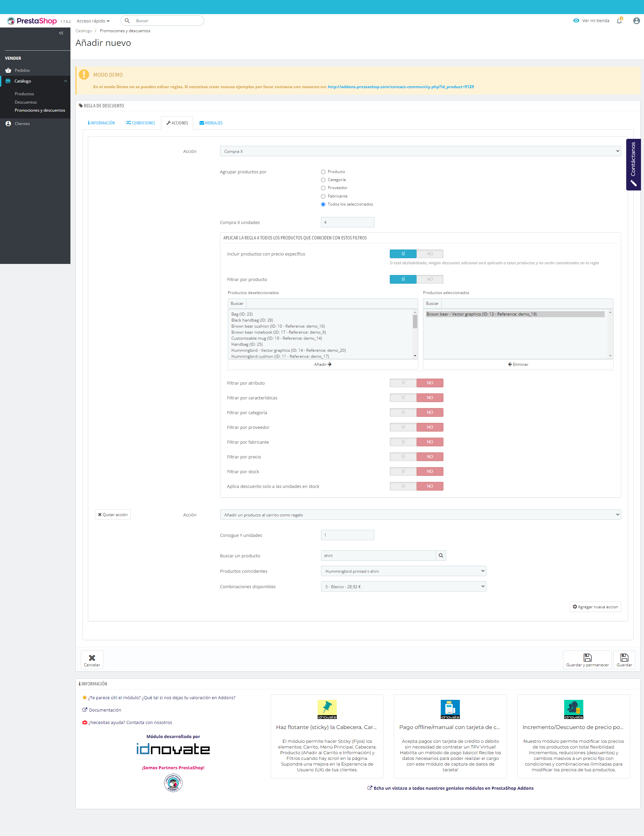Screen dimensions: 644x836
Task: Click the product search magnifier button
Action: pyautogui.click(x=441, y=555)
